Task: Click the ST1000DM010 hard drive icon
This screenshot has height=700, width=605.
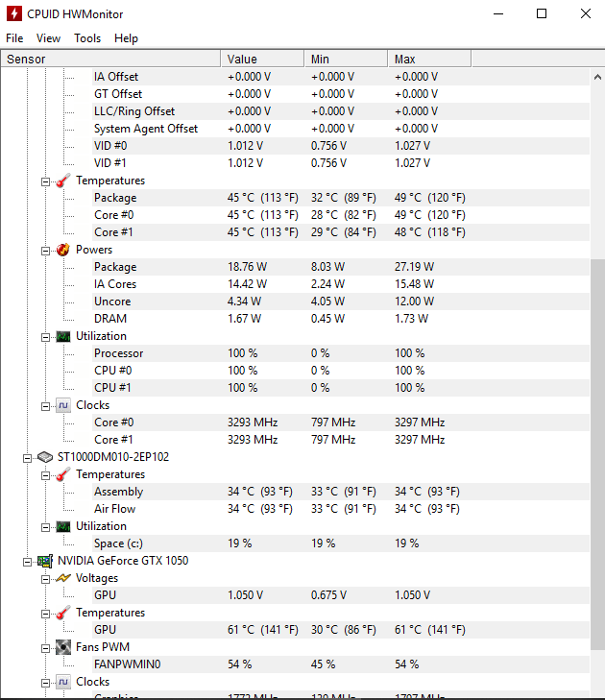Action: tap(44, 457)
